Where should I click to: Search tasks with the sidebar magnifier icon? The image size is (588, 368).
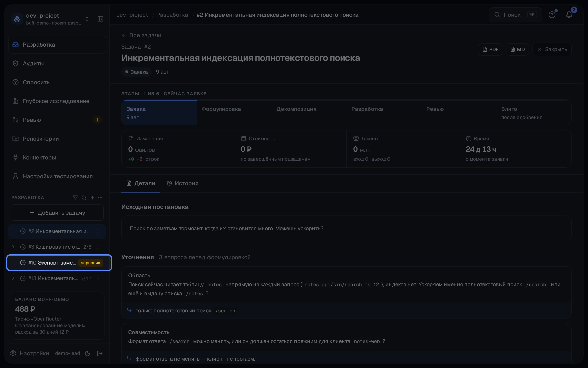(x=84, y=198)
